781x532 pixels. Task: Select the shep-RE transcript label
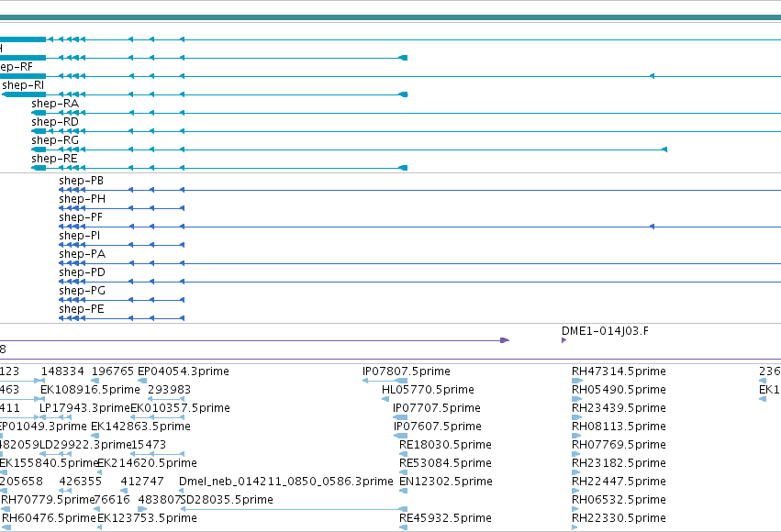[54, 159]
